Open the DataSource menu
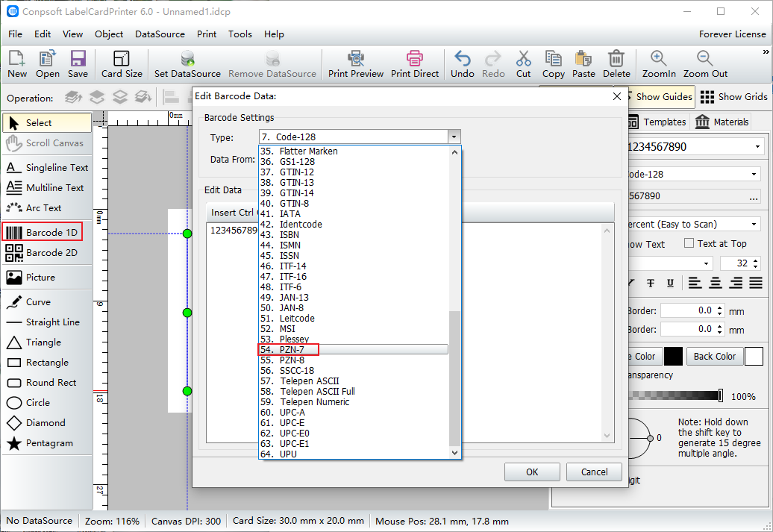 point(160,34)
